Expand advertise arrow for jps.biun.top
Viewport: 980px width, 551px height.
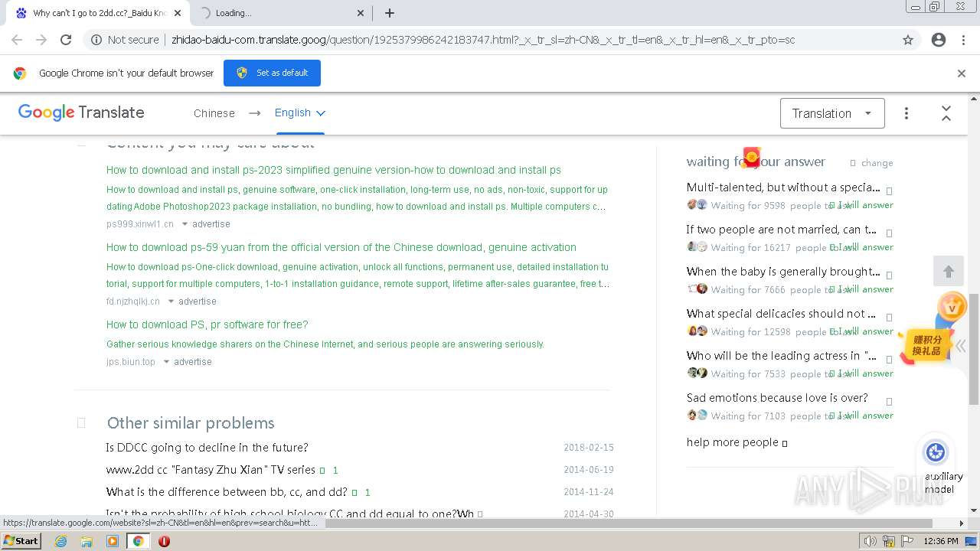point(167,362)
